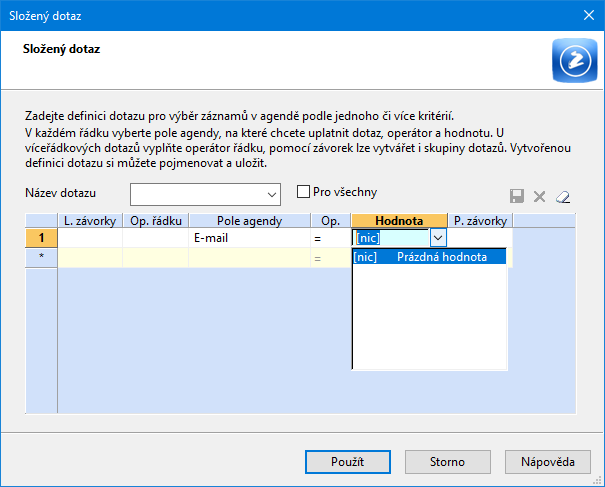This screenshot has height=487, width=605.
Task: Click the Pole agendy cell in new row
Action: coord(250,257)
